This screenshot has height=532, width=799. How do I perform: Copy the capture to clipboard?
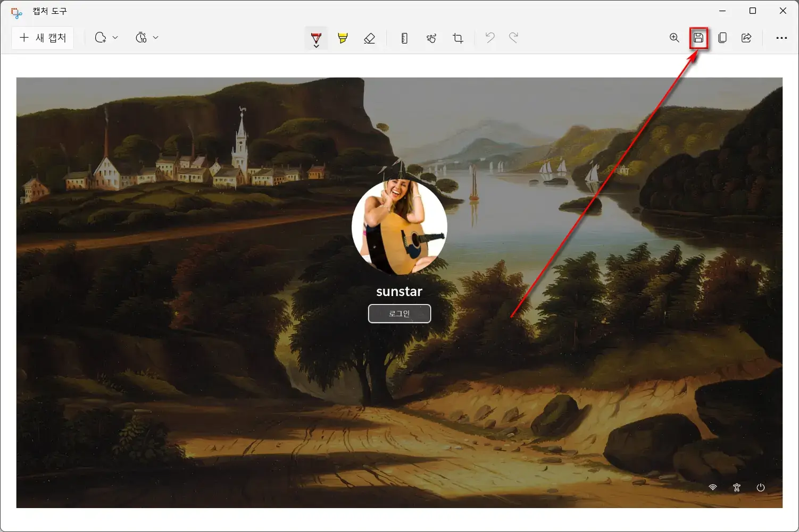pos(722,38)
